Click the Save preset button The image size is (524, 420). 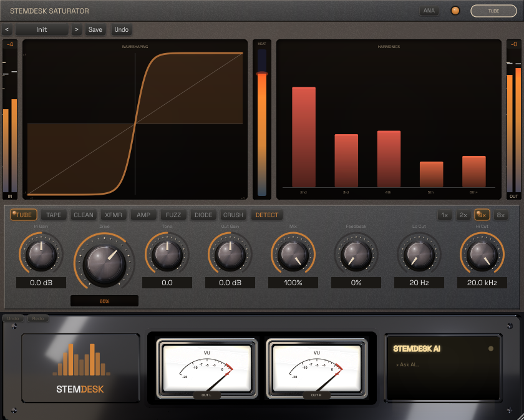[95, 29]
